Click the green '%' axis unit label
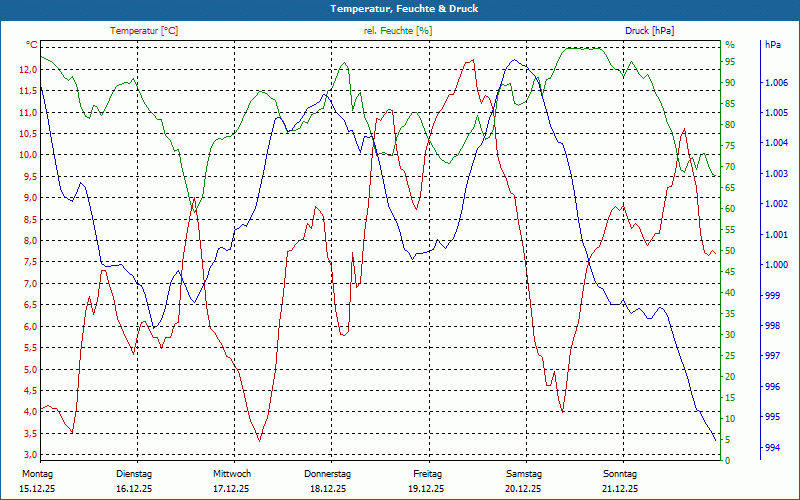 point(730,45)
